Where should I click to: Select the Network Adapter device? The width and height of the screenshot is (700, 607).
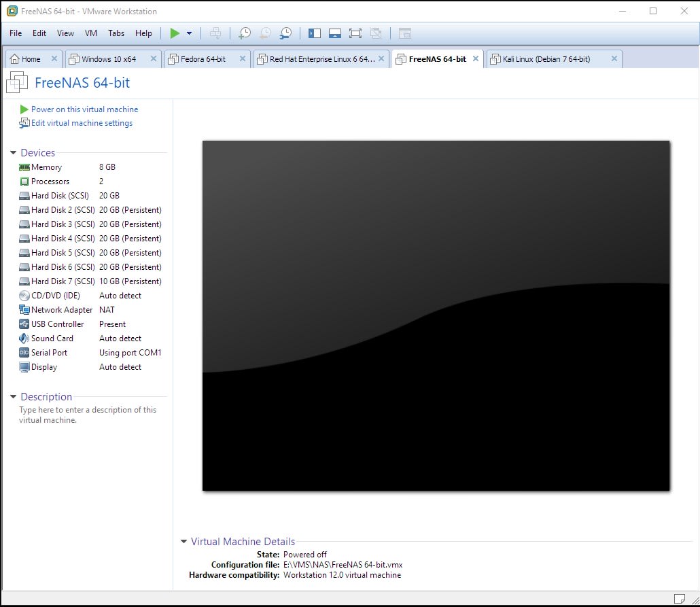point(60,309)
